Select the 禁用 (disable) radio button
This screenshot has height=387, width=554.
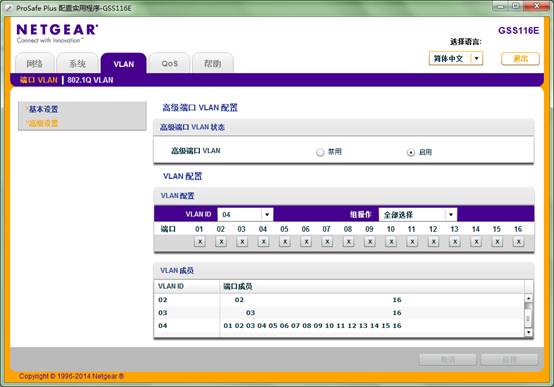[x=320, y=152]
